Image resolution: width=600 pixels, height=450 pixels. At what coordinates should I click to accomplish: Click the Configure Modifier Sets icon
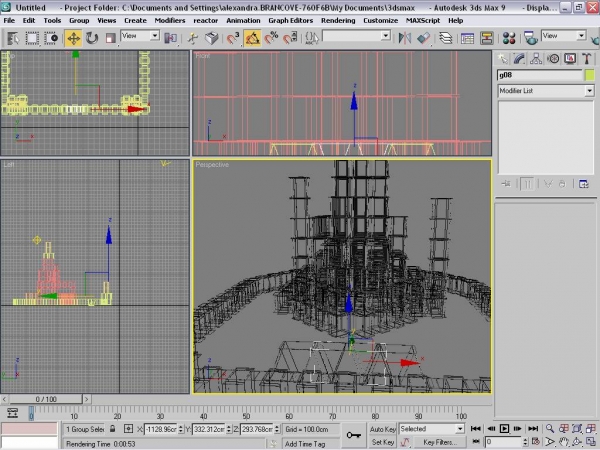[584, 184]
